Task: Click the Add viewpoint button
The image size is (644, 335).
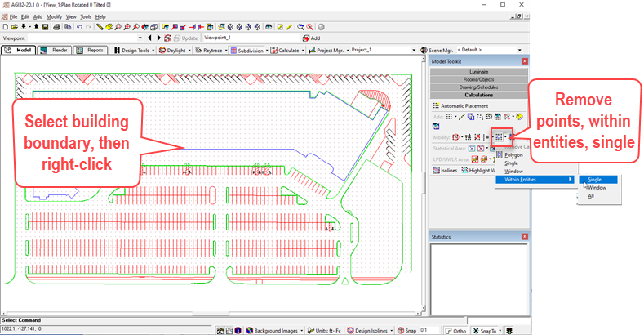Action: 311,38
